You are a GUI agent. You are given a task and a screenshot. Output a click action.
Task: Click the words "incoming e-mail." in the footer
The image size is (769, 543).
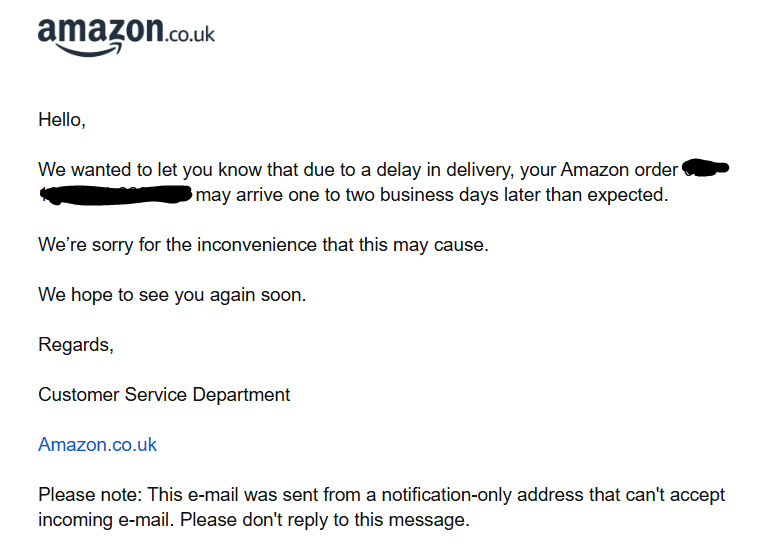tap(106, 519)
